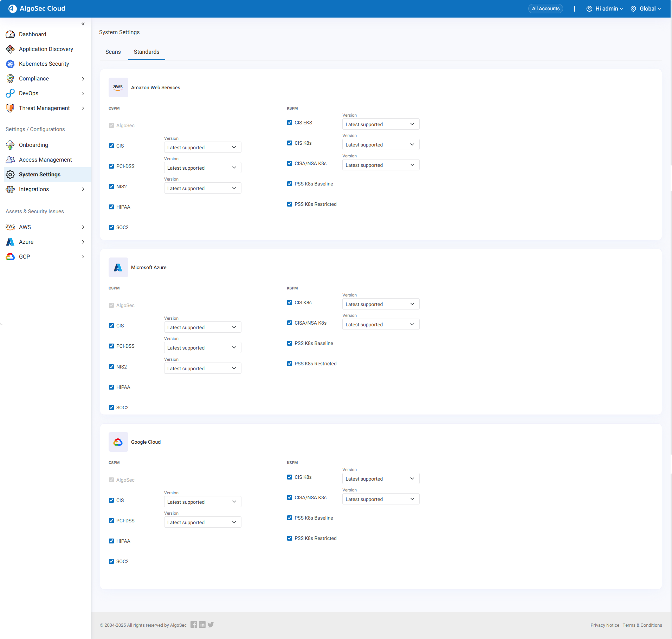Expand the Compliance sidebar submenu

[83, 79]
